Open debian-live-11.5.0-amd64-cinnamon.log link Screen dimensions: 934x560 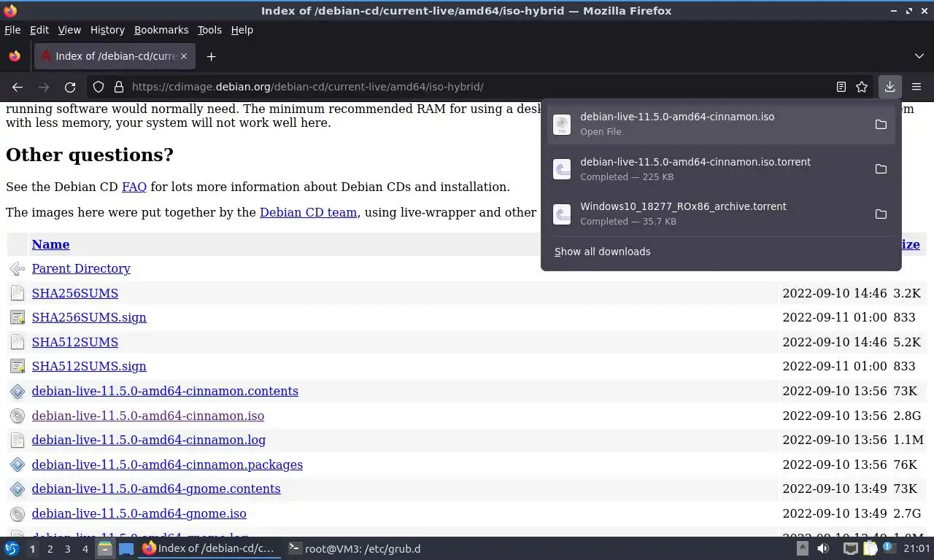coord(149,440)
